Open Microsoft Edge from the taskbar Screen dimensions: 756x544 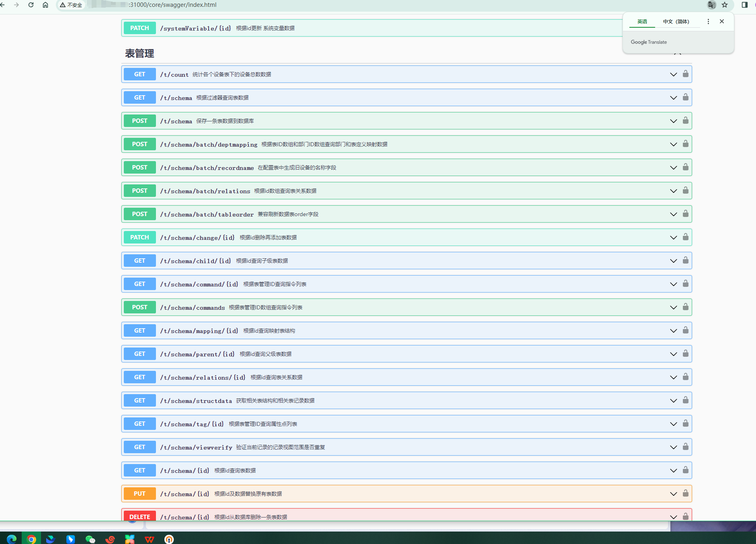pyautogui.click(x=12, y=539)
